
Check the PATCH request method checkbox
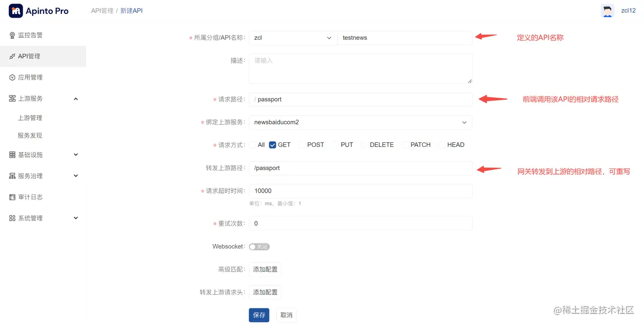pyautogui.click(x=405, y=145)
